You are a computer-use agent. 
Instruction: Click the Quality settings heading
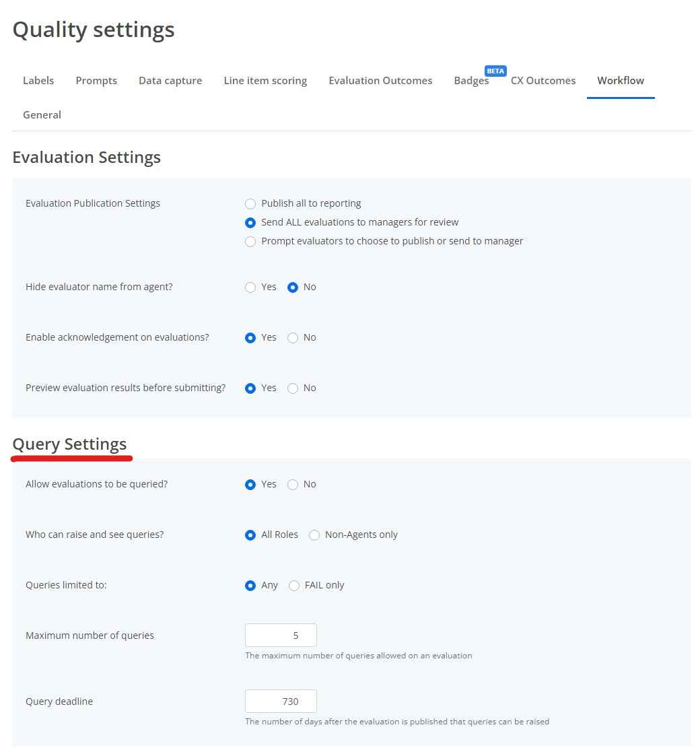pyautogui.click(x=93, y=29)
